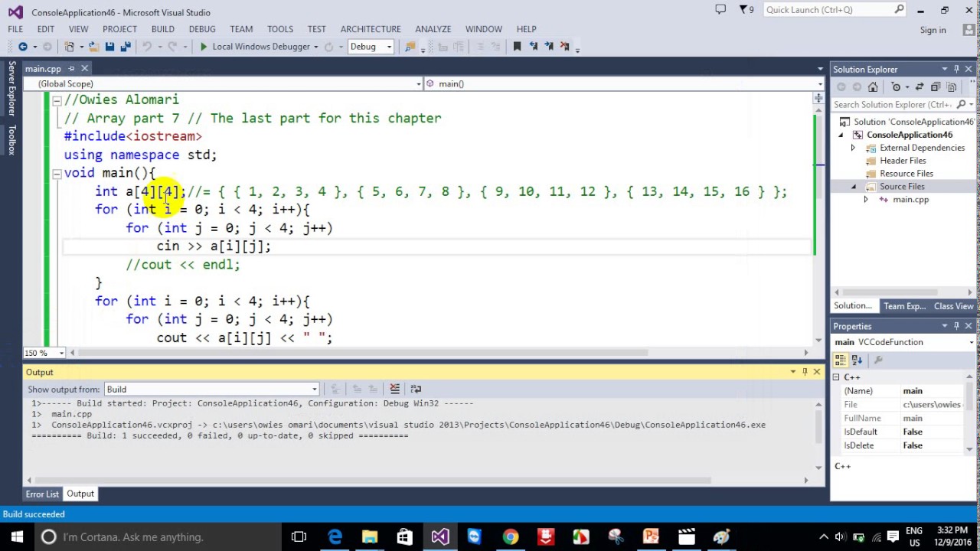The height and width of the screenshot is (551, 980).
Task: Click the Previous Bookmark toolbar icon
Action: [x=534, y=47]
